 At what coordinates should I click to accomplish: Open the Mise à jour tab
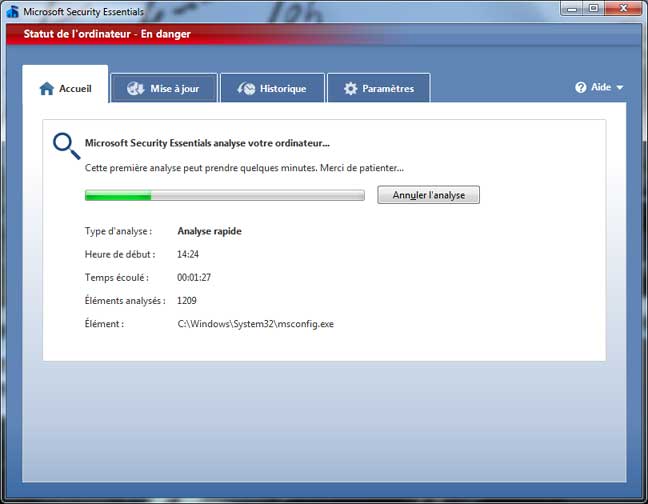point(164,88)
